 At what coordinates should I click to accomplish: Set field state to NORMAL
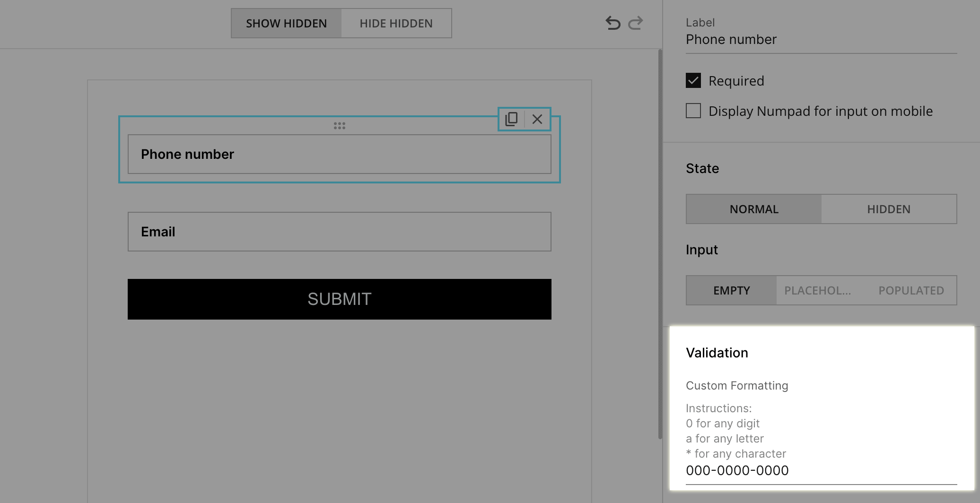click(754, 209)
